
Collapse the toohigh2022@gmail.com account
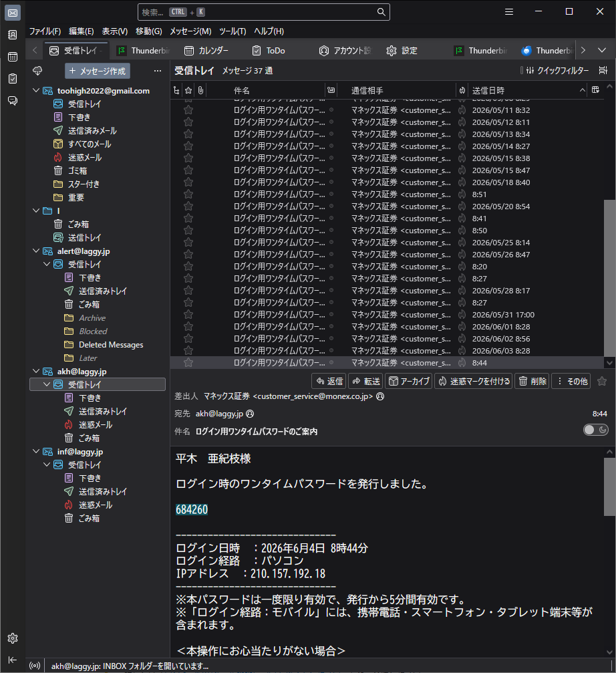click(37, 91)
